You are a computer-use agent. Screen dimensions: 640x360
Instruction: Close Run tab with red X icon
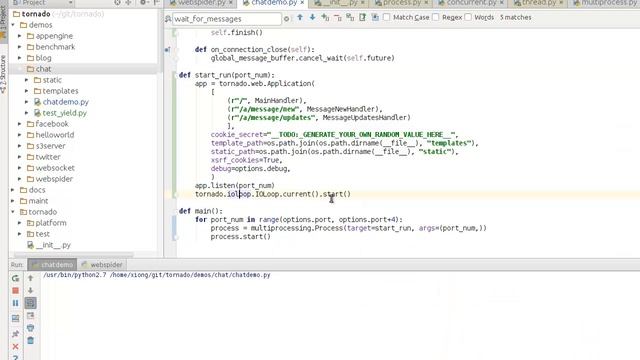coord(16,347)
